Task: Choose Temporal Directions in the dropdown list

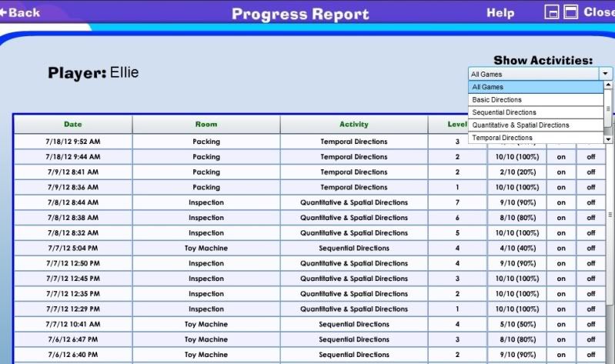Action: coord(536,138)
